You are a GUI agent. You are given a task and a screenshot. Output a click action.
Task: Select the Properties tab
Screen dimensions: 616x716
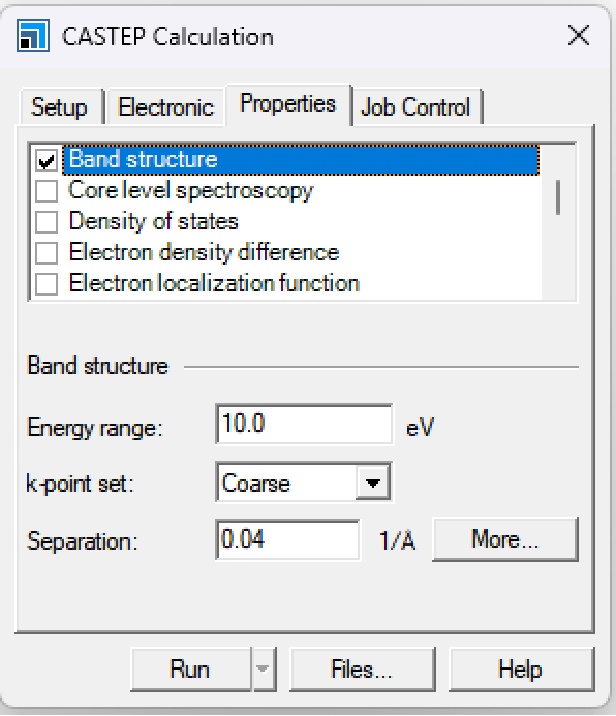(x=288, y=104)
